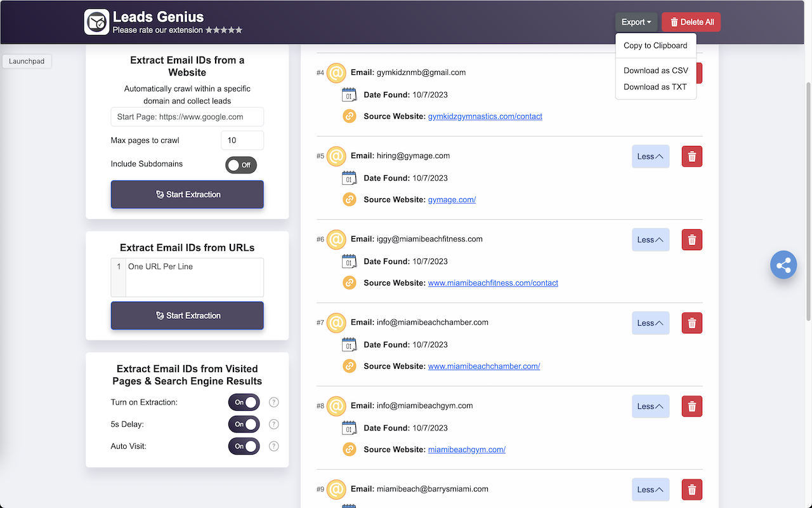The image size is (812, 508).
Task: Click the link icon next to gymage.com source
Action: click(x=350, y=199)
